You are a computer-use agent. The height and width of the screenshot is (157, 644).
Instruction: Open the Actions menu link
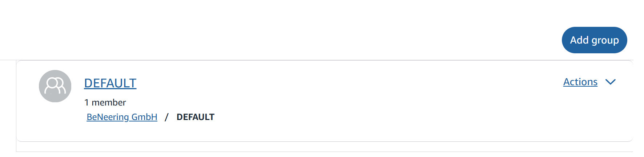[x=580, y=82]
